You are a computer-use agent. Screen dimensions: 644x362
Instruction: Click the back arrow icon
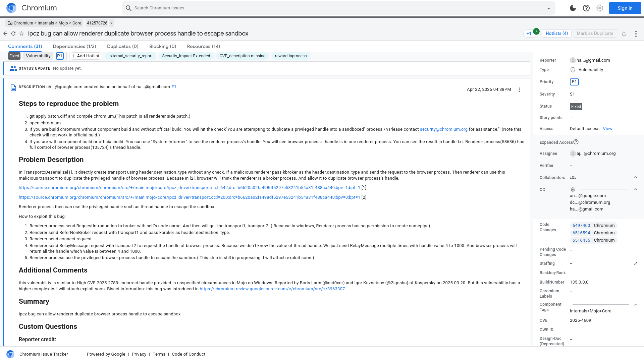(x=5, y=34)
